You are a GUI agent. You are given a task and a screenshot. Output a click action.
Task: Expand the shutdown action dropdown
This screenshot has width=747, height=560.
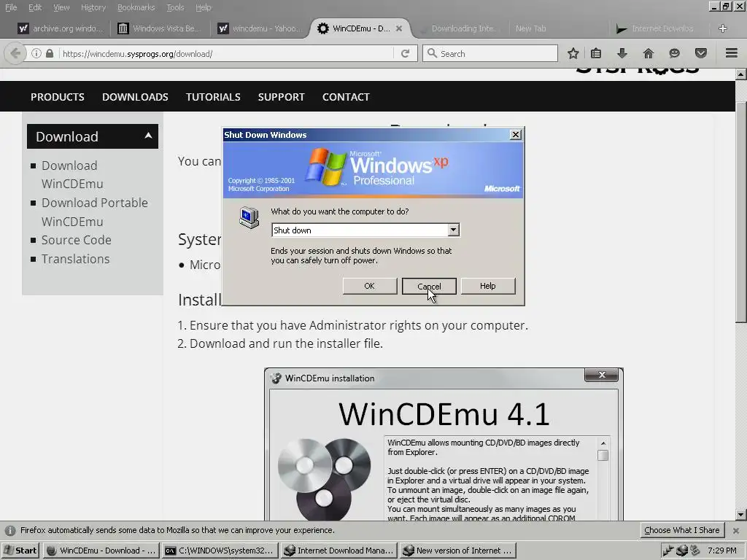[x=453, y=230]
